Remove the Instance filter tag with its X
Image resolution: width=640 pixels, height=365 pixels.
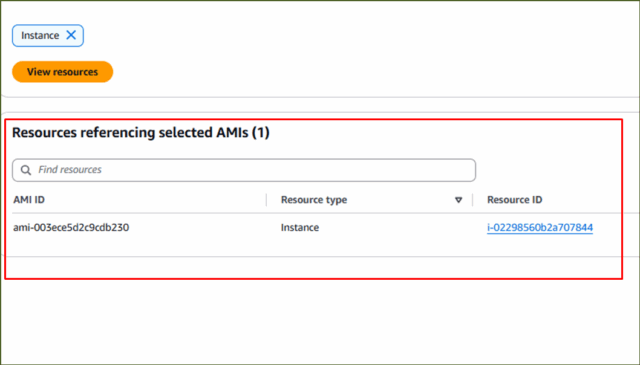tap(71, 35)
